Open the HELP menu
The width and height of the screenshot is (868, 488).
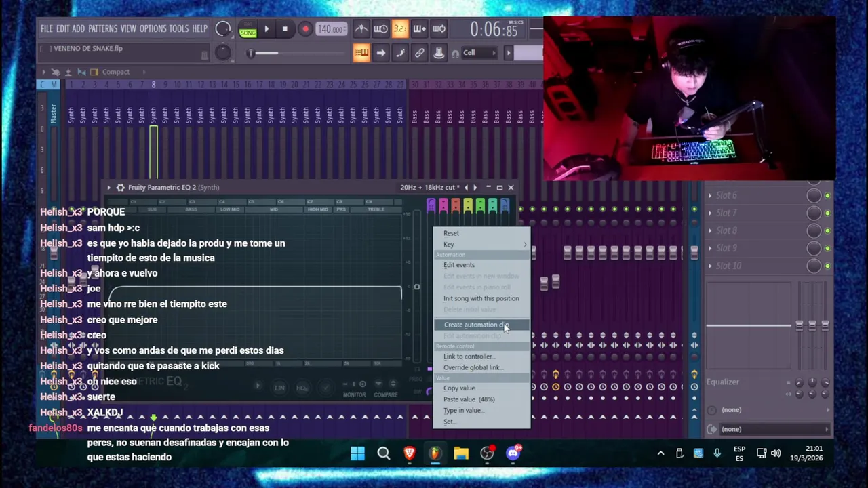coord(199,29)
